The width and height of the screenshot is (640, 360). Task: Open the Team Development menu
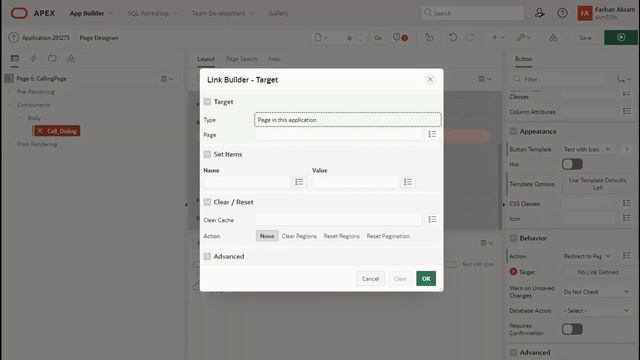223,13
